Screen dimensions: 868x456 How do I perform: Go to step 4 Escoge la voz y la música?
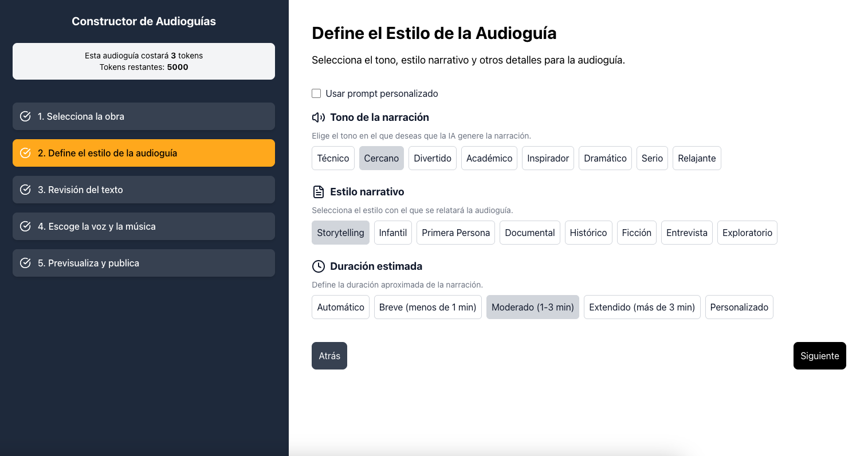pos(143,226)
